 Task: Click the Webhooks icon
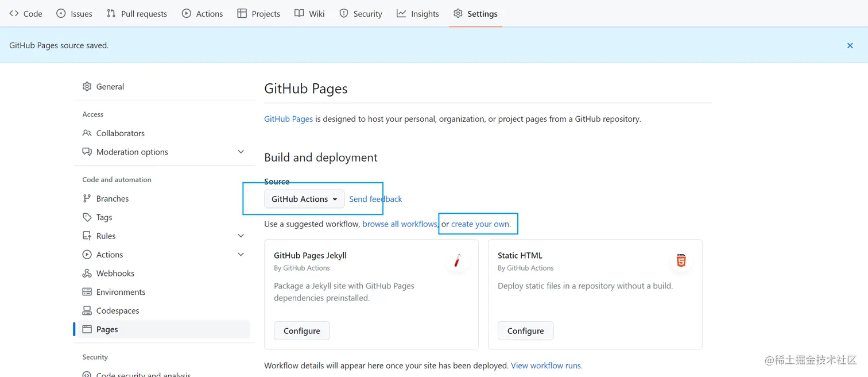[87, 274]
